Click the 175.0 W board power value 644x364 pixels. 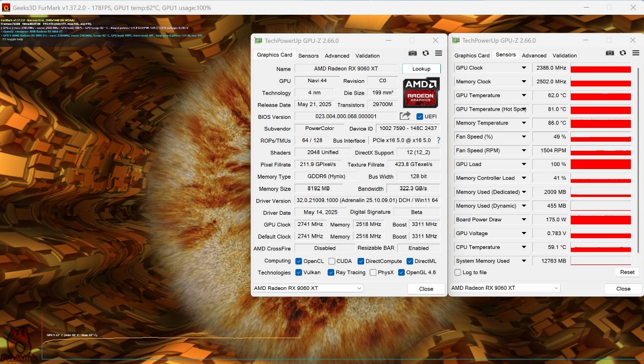[550, 220]
